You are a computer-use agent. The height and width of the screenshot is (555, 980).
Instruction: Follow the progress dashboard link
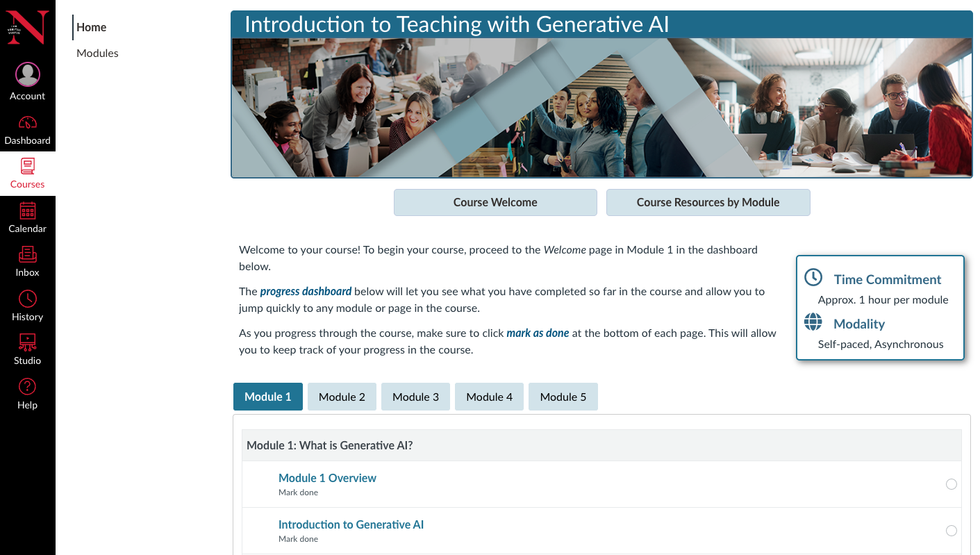coord(306,291)
